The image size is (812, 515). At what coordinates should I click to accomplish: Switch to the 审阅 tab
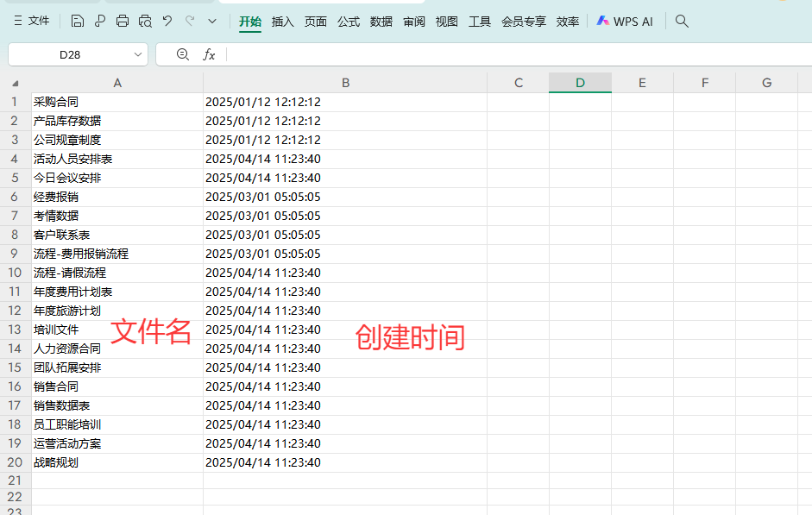click(x=414, y=22)
